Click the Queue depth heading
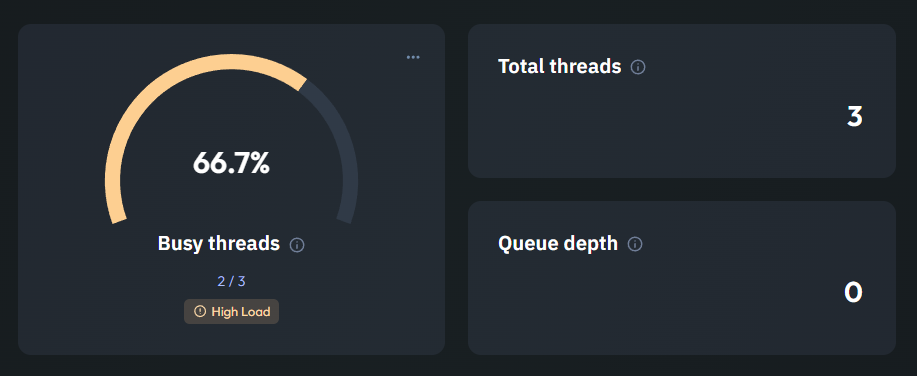 point(558,244)
